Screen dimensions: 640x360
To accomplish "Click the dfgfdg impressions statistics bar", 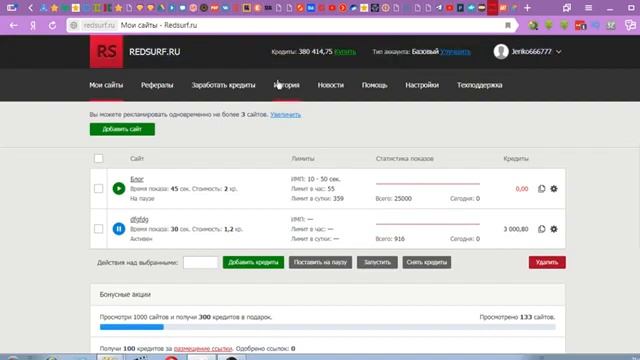I will (x=428, y=224).
